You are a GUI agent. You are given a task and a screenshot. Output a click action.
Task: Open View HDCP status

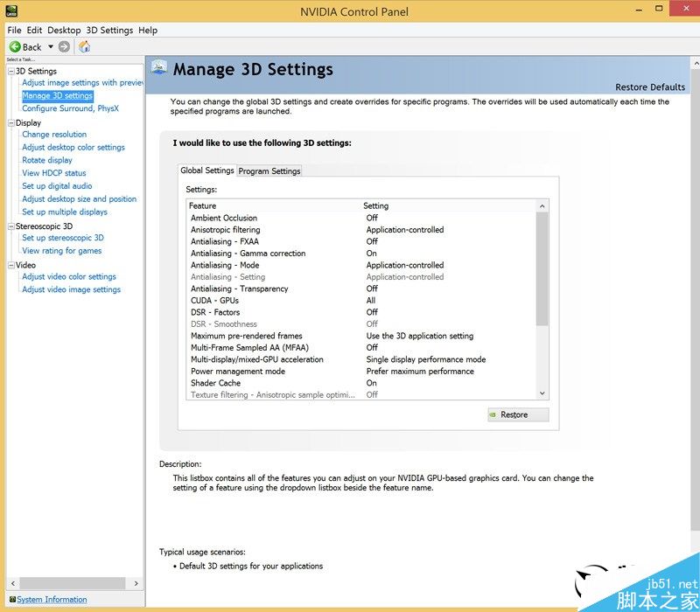[54, 173]
